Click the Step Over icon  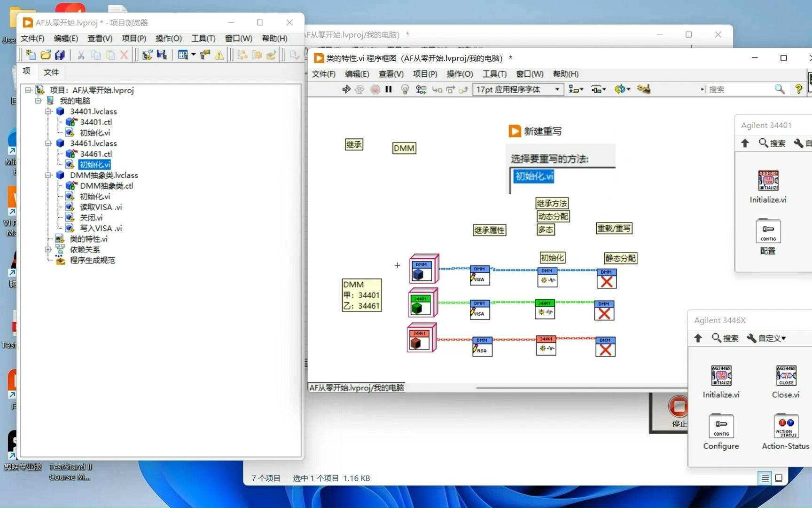451,89
